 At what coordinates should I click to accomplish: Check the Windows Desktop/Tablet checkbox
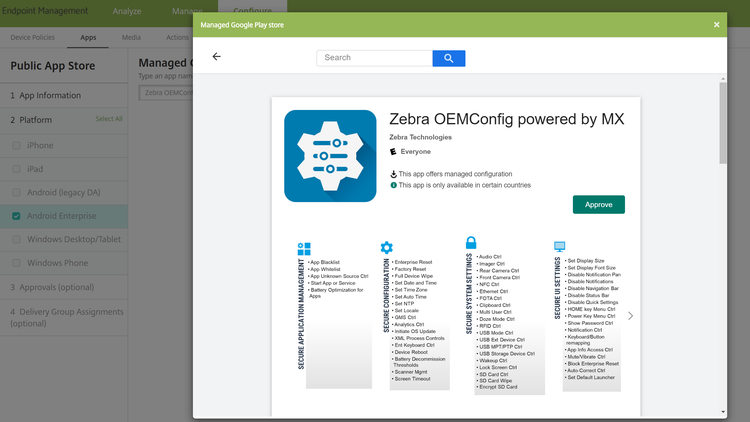point(16,239)
